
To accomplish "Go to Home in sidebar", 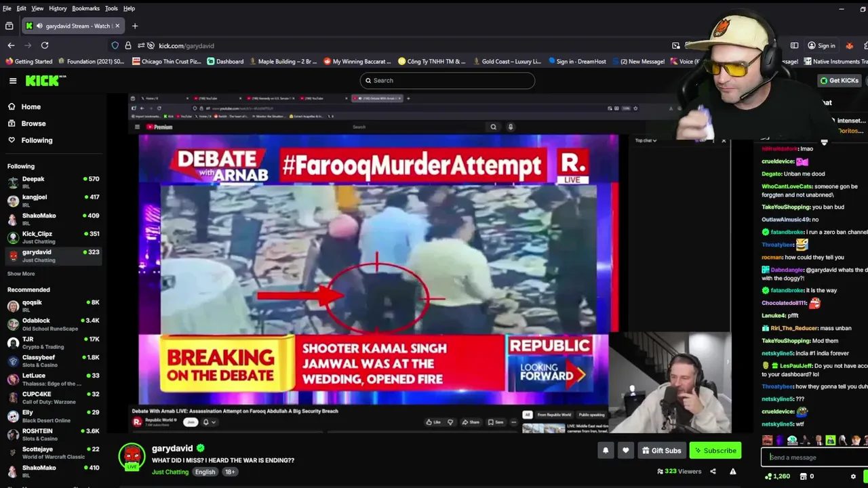I will (x=31, y=106).
